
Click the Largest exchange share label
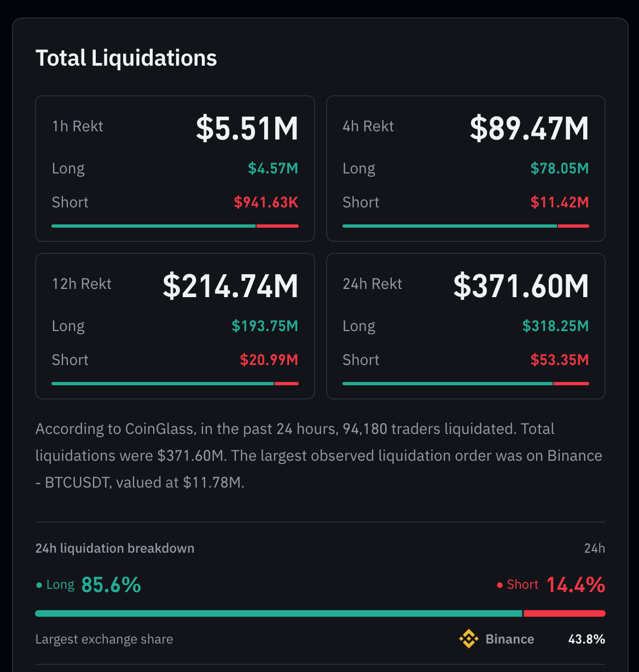coord(104,639)
